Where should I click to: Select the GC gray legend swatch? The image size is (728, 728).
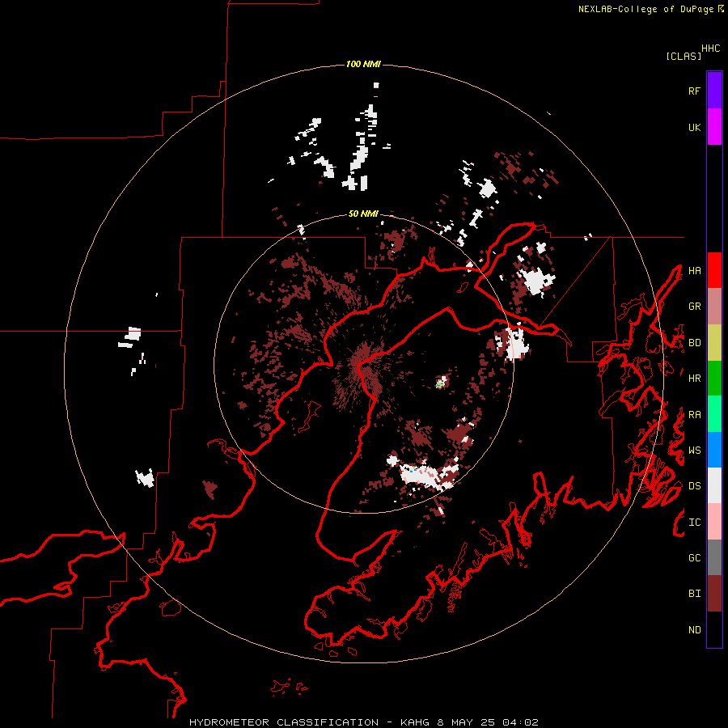(714, 557)
